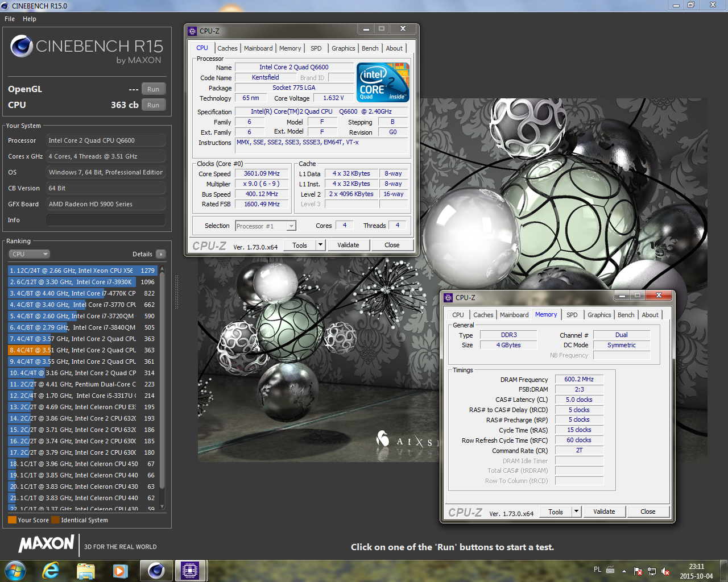Click the Identical System legend swatch
This screenshot has width=728, height=582.
click(x=55, y=520)
